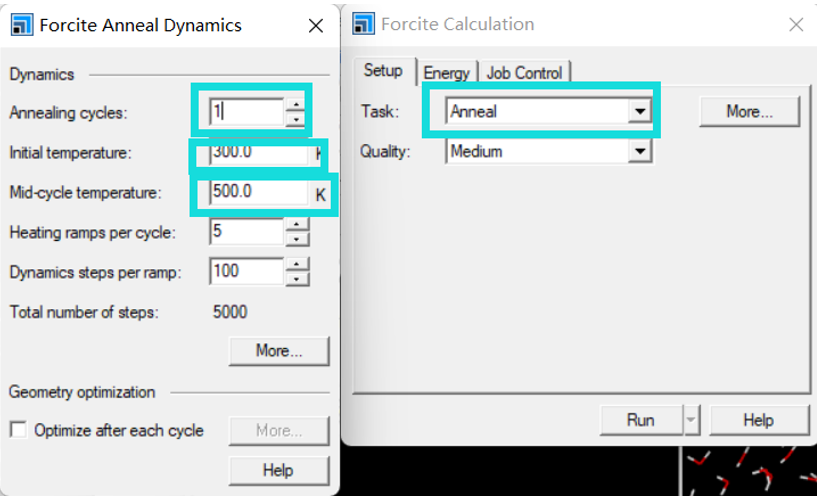Switch to the Energy tab
Viewport: 817px width, 496px height.
coord(447,73)
